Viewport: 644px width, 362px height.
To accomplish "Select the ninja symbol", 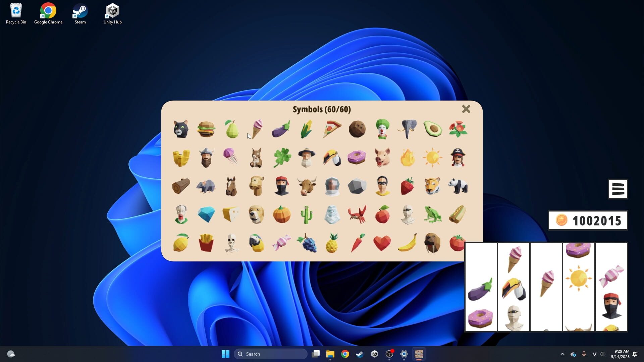I will click(282, 186).
